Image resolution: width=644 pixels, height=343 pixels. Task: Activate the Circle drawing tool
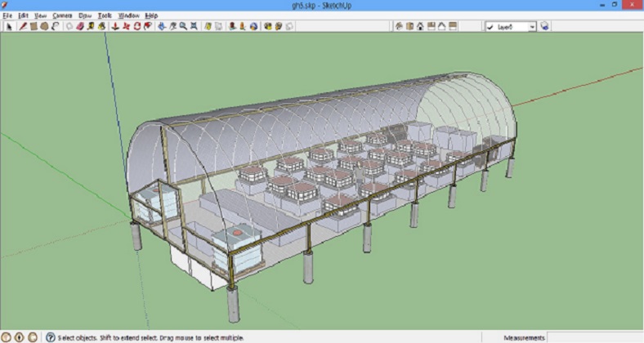coord(44,27)
